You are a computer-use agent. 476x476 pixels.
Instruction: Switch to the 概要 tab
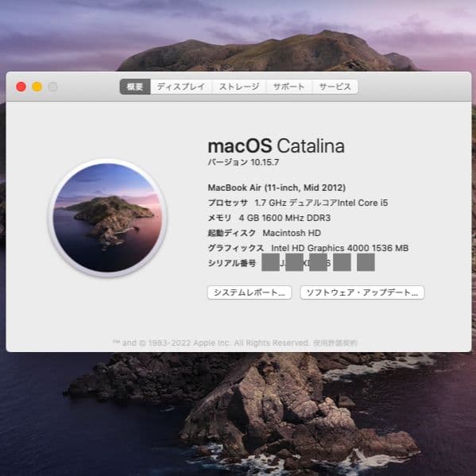[135, 87]
